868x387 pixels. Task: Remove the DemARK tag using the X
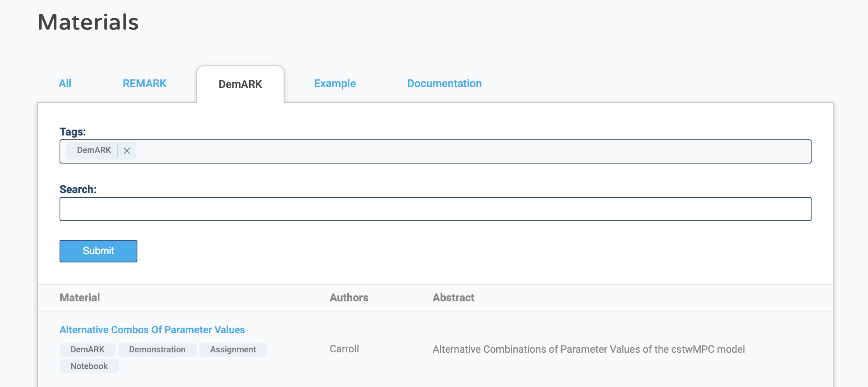pos(127,151)
